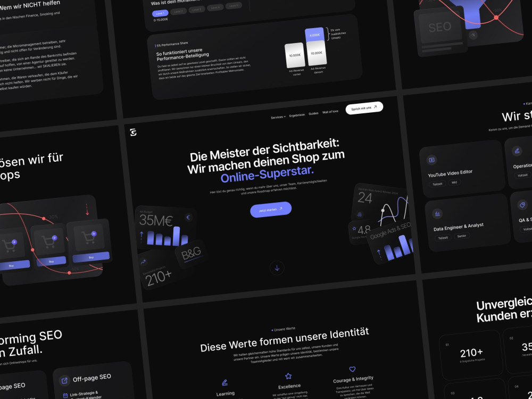This screenshot has height=399, width=532.
Task: Click the Sprich mit uns button
Action: (364, 108)
